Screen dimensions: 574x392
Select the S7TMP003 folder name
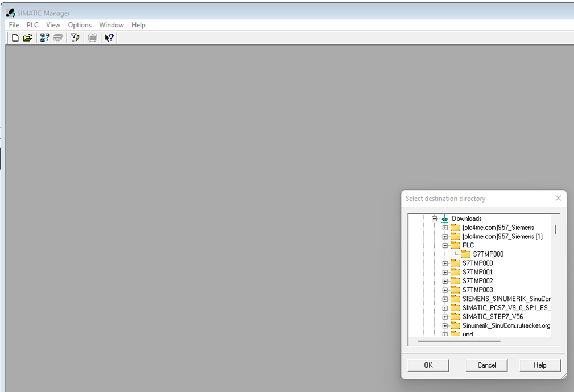[x=477, y=290]
